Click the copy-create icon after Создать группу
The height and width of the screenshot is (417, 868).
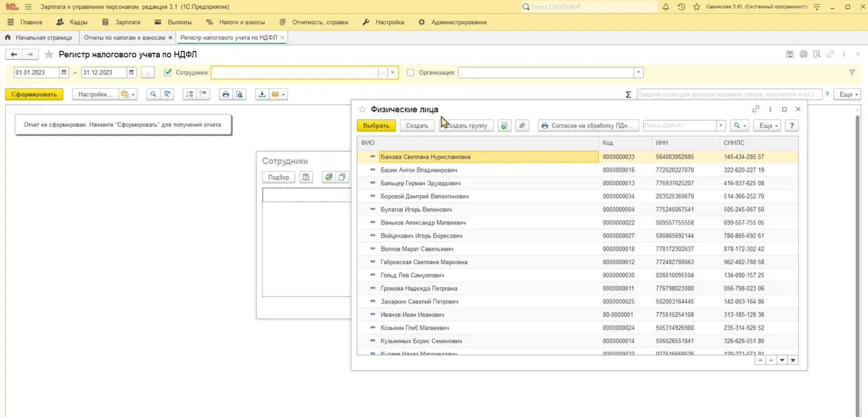(x=505, y=126)
